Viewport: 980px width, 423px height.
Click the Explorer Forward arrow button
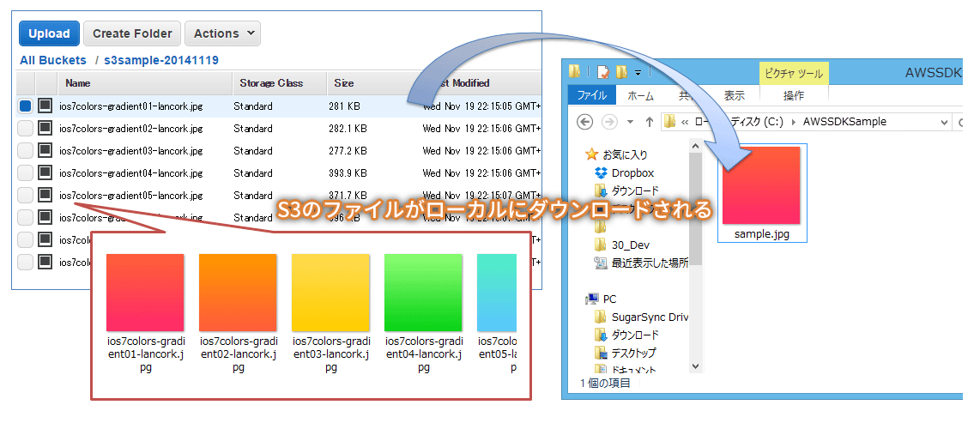coord(608,122)
